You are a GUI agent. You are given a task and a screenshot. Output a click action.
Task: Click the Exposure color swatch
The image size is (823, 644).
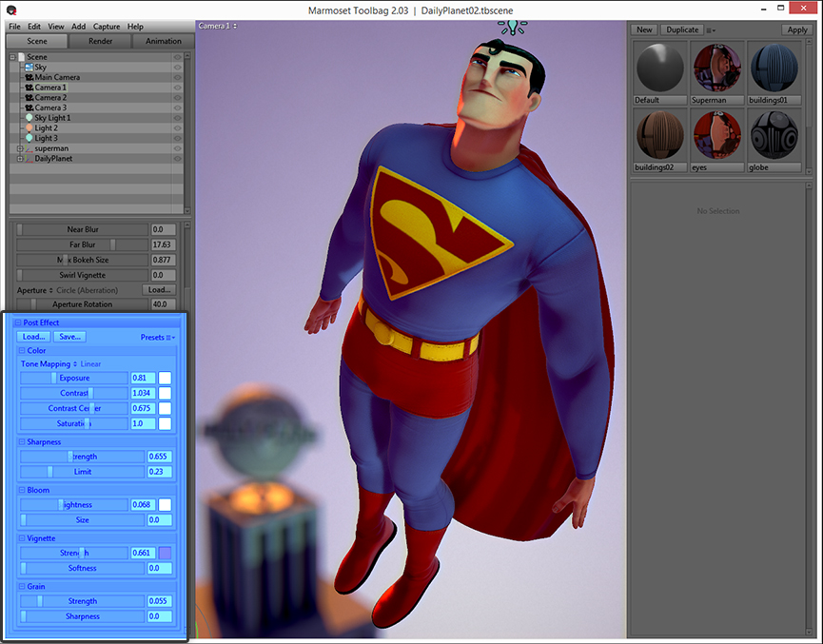tap(165, 378)
